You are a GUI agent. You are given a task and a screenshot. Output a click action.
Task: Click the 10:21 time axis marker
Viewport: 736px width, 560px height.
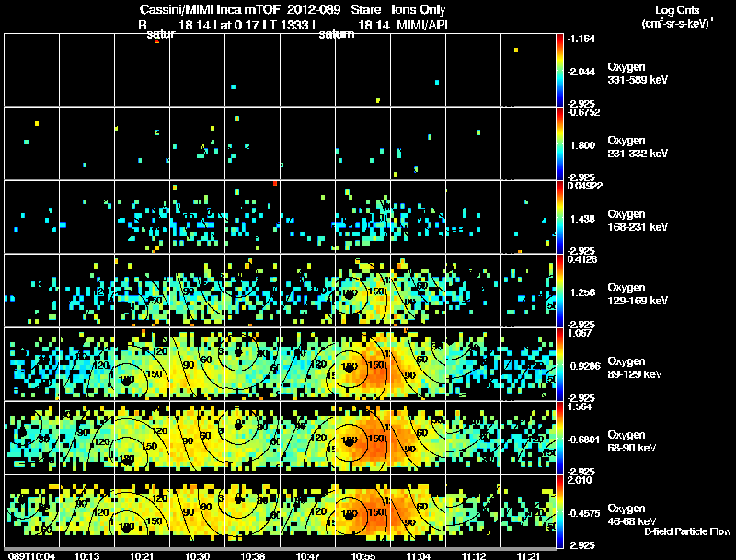142,555
